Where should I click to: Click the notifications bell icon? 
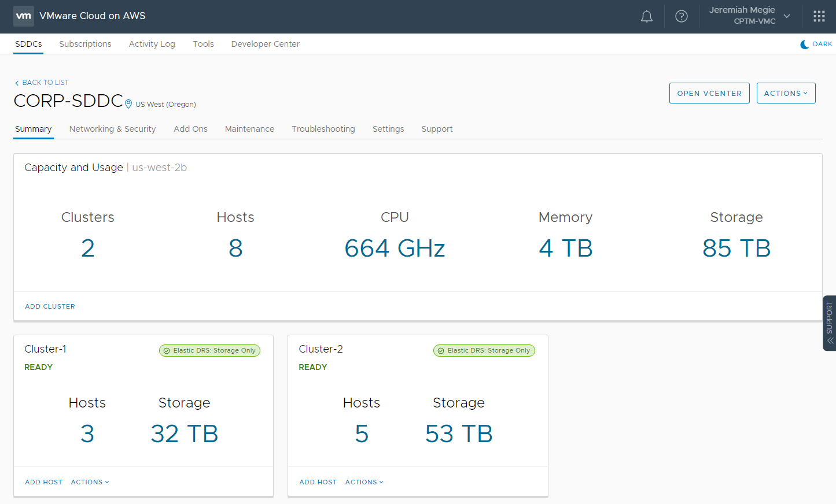click(646, 17)
